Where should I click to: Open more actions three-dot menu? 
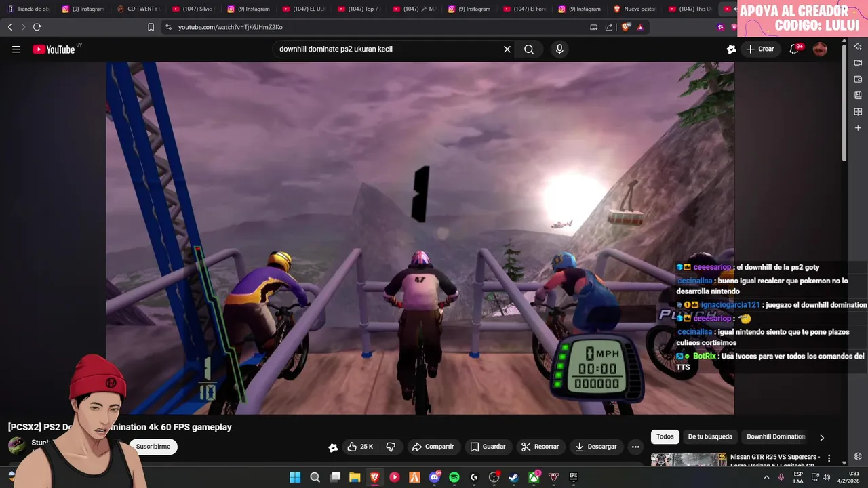(635, 447)
